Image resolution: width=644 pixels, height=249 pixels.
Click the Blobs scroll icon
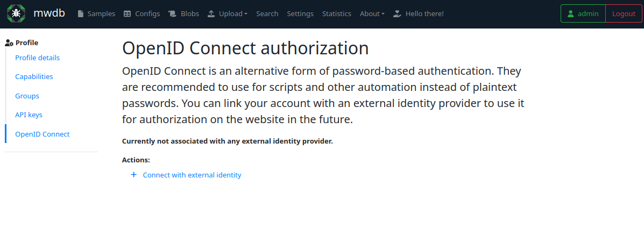pyautogui.click(x=172, y=13)
